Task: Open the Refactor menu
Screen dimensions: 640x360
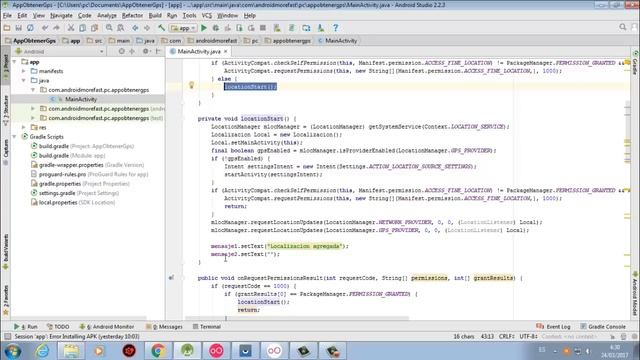Action: click(x=132, y=16)
